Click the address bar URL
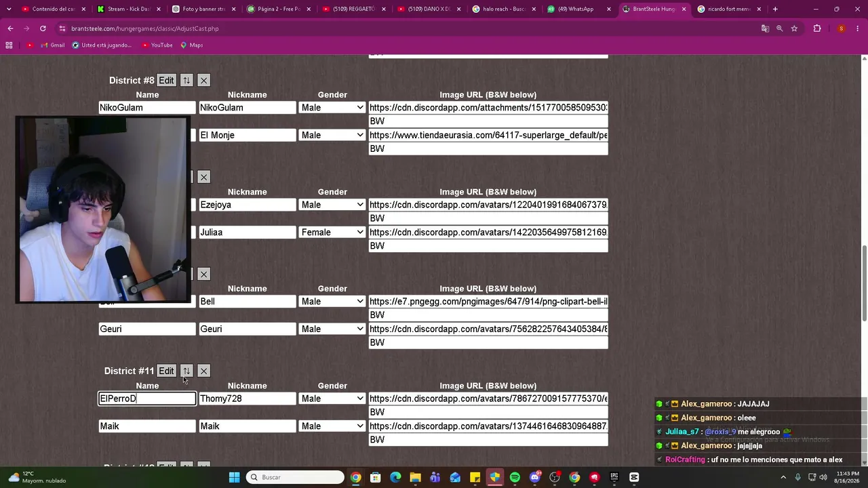This screenshot has height=488, width=868. (x=144, y=28)
